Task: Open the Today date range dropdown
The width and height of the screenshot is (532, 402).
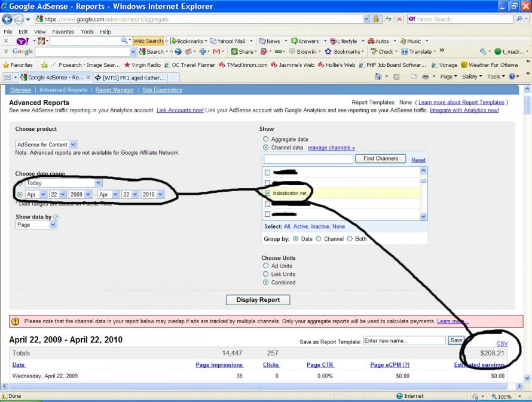Action: [64, 183]
